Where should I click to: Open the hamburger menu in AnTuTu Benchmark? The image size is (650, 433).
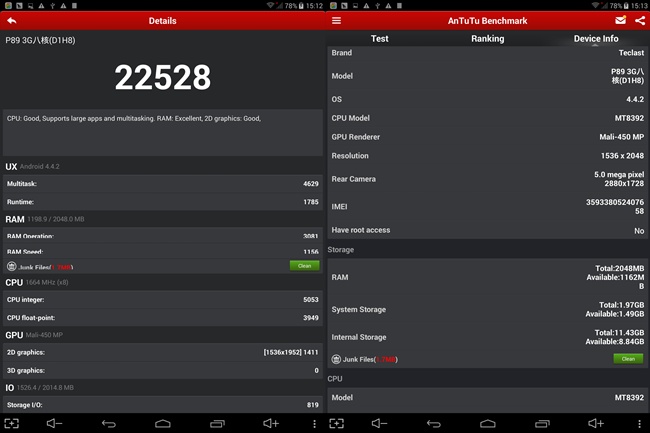336,21
